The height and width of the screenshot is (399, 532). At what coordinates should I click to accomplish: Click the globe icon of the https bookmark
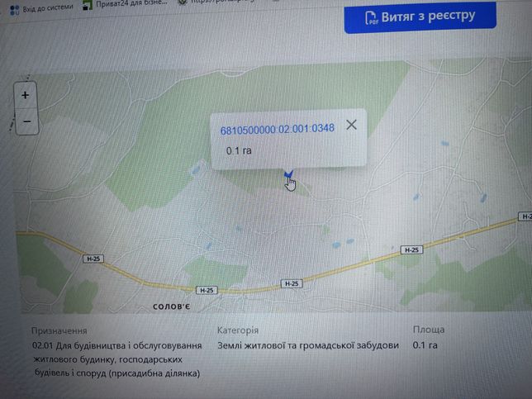[x=183, y=2]
